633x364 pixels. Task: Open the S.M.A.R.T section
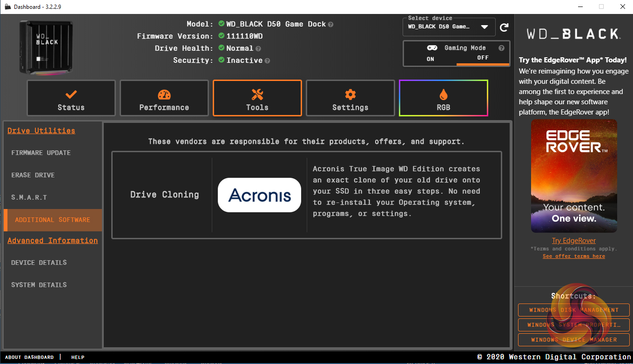tap(29, 197)
